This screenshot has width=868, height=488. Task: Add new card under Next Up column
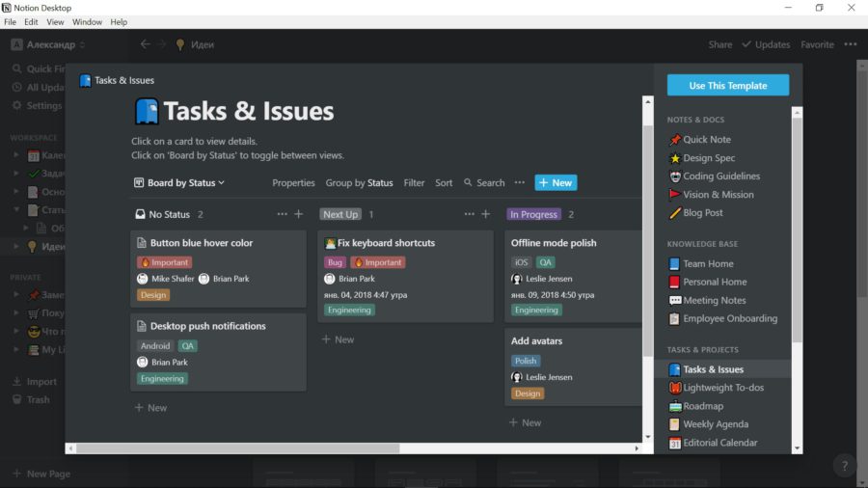coord(339,339)
